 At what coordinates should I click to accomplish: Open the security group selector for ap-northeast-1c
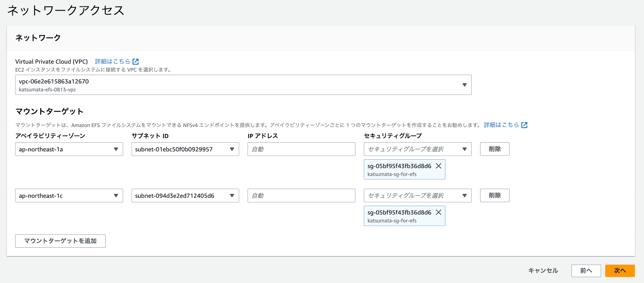[x=418, y=195]
